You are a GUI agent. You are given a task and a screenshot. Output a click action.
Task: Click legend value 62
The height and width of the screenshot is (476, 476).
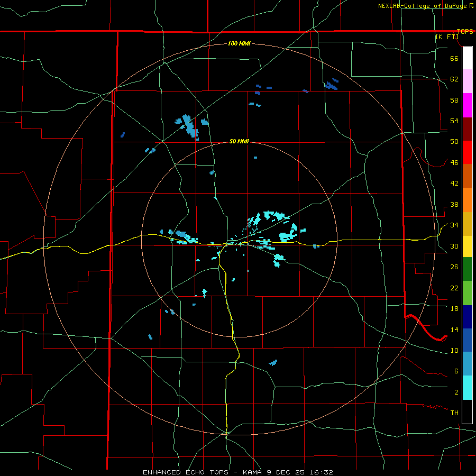pyautogui.click(x=454, y=79)
